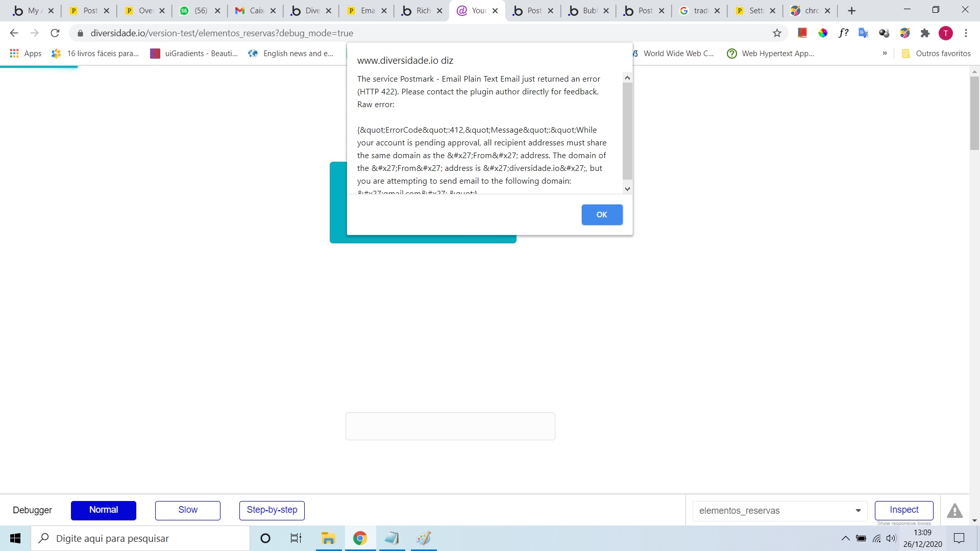980x551 pixels.
Task: Open Wi-Fi network icon
Action: tap(877, 538)
